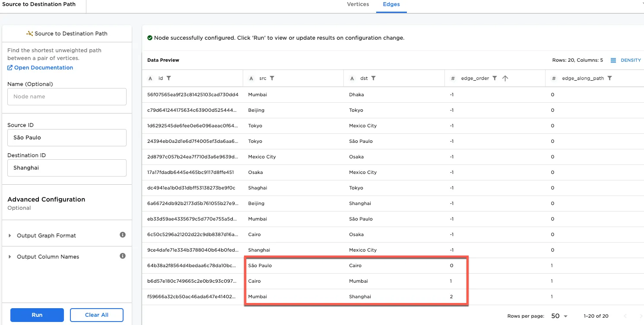Open the Rows per page dropdown
Viewport: 644px width, 325px height.
pyautogui.click(x=559, y=316)
